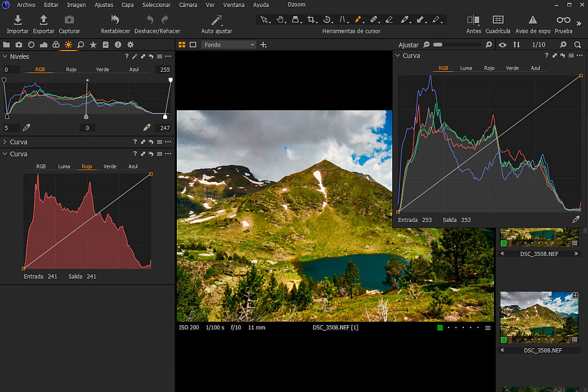This screenshot has width=588, height=392.
Task: Click the thumbnail size slider next to Ajustar
Action: tap(439, 44)
